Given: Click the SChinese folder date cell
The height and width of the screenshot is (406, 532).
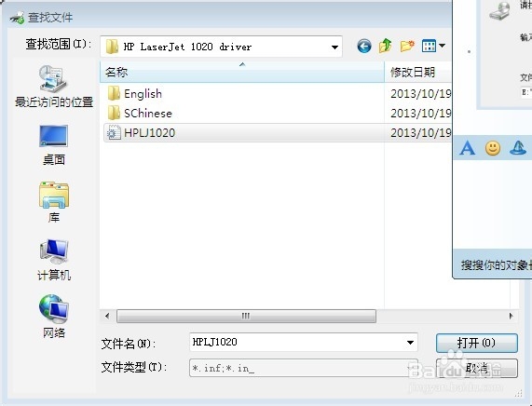Looking at the screenshot, I should pos(421,114).
